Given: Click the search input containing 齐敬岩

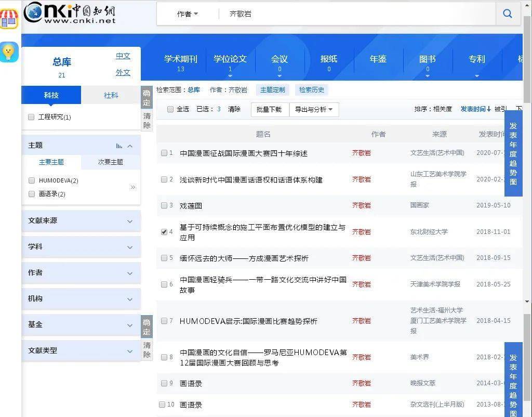Looking at the screenshot, I should [x=353, y=14].
